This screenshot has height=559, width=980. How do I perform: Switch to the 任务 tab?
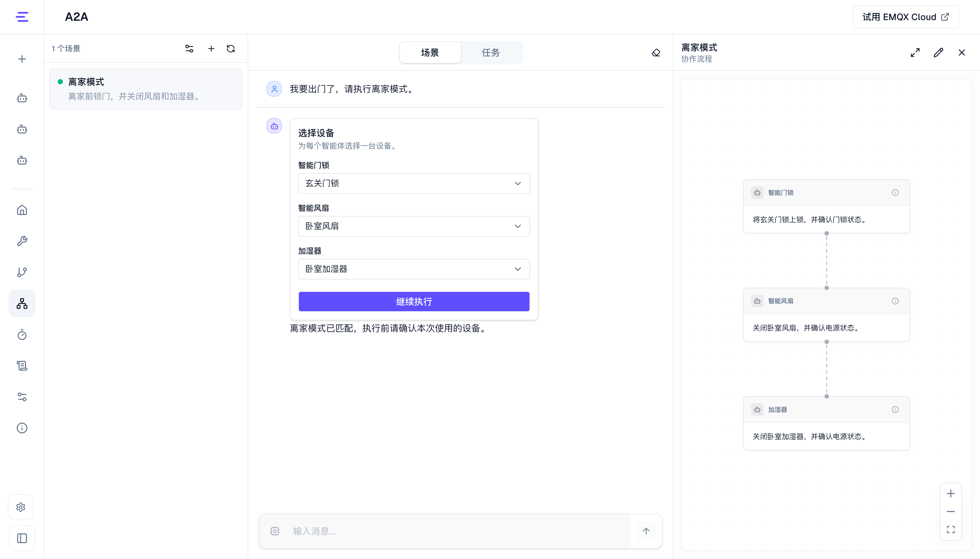(x=491, y=53)
